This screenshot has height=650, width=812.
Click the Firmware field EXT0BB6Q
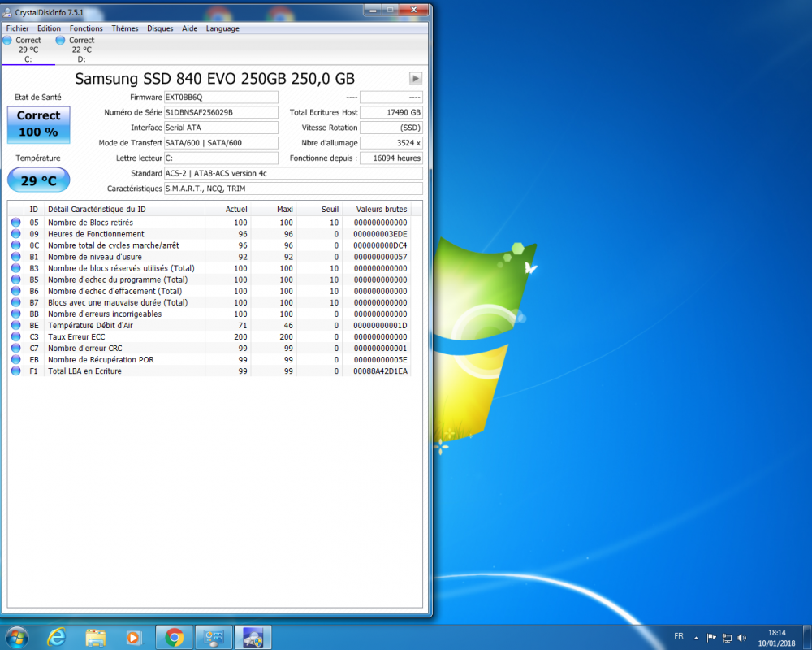(220, 97)
